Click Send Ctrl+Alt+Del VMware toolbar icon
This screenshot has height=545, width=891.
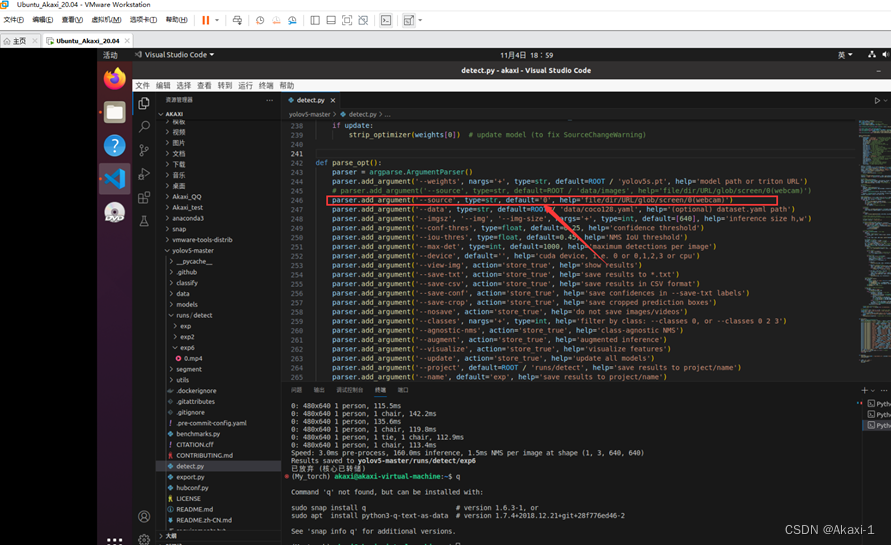tap(238, 20)
